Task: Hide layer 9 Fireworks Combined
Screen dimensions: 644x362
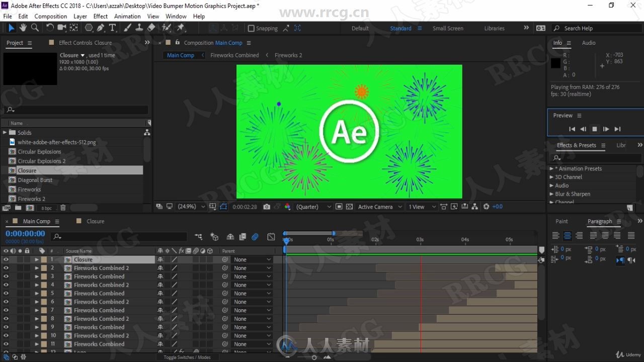Action: click(x=6, y=327)
